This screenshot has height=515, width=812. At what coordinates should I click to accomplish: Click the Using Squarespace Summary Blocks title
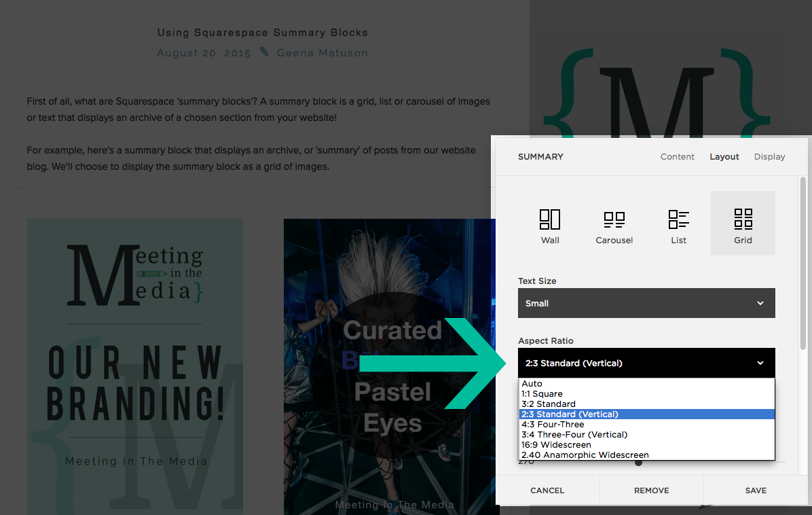click(x=263, y=33)
